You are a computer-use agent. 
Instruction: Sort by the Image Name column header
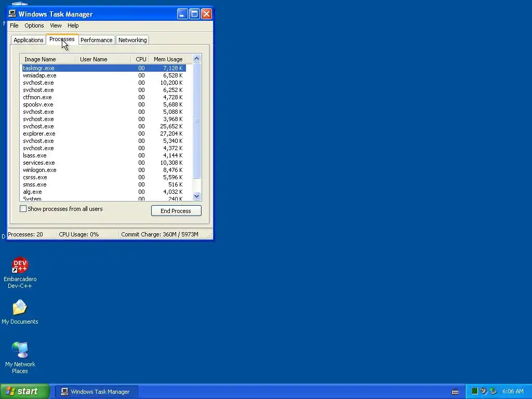(47, 59)
